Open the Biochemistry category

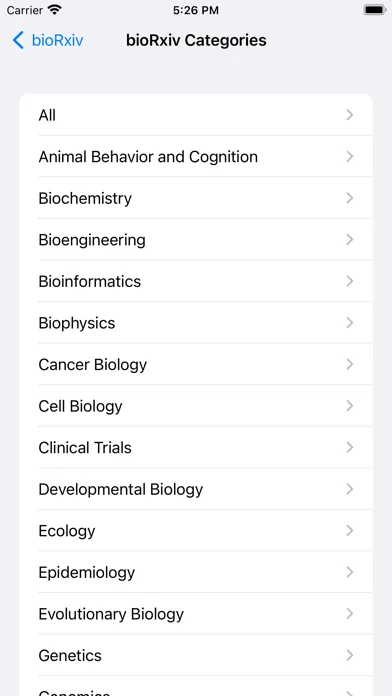click(196, 198)
